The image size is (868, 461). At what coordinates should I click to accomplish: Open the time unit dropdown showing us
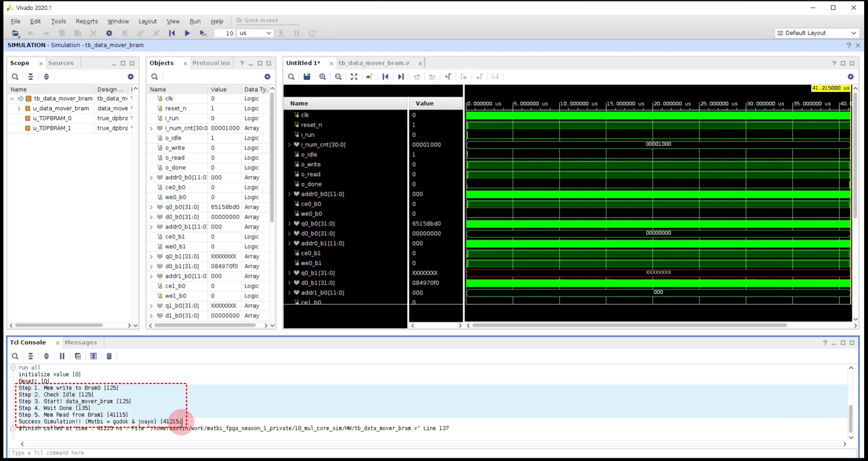point(255,33)
